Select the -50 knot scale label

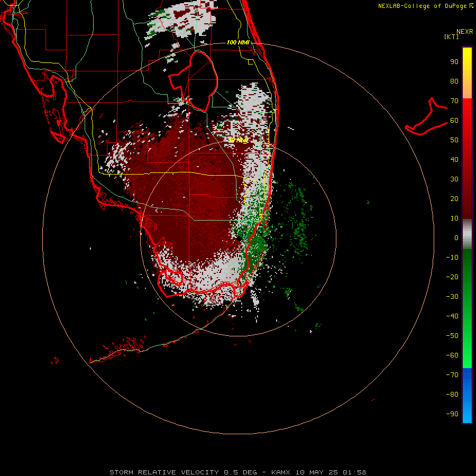pos(452,336)
